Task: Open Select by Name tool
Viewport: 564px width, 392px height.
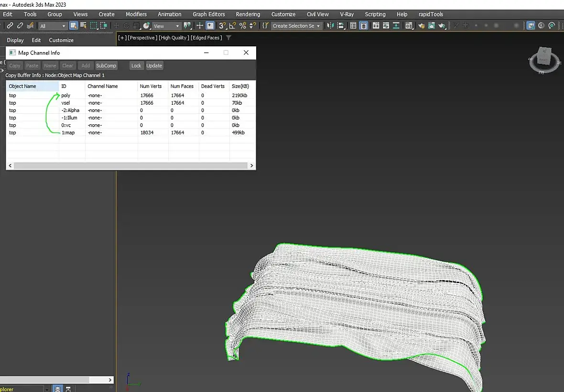Action: (x=84, y=26)
